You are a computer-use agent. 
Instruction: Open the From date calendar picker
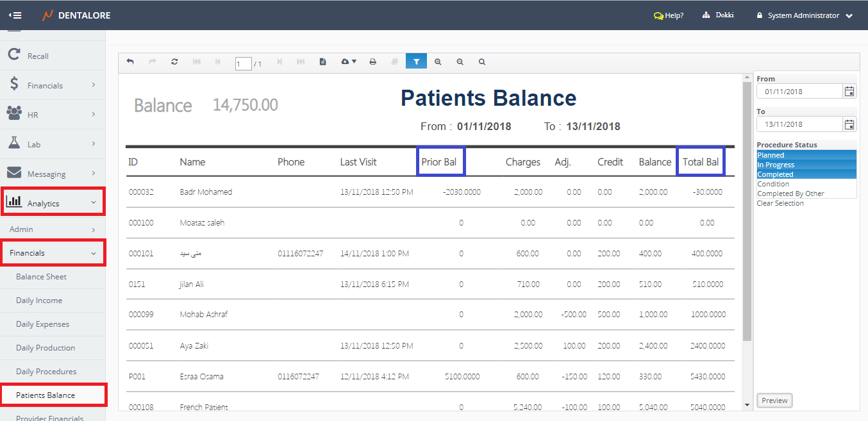tap(849, 92)
